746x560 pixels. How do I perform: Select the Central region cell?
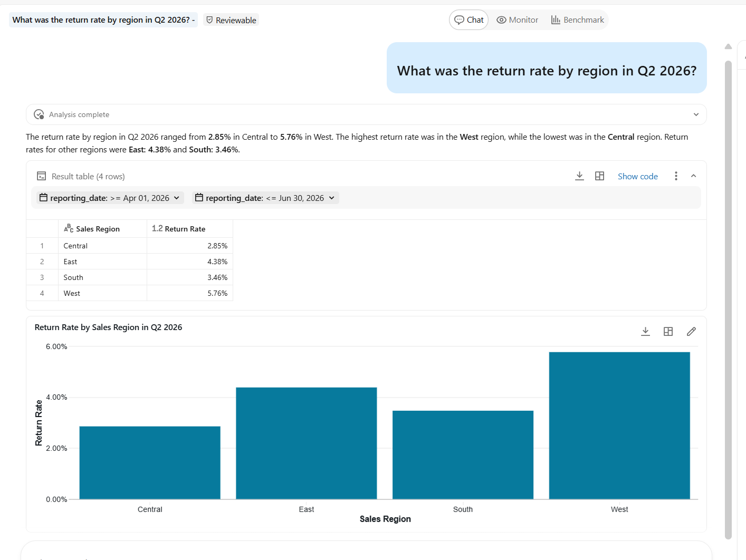pos(102,246)
